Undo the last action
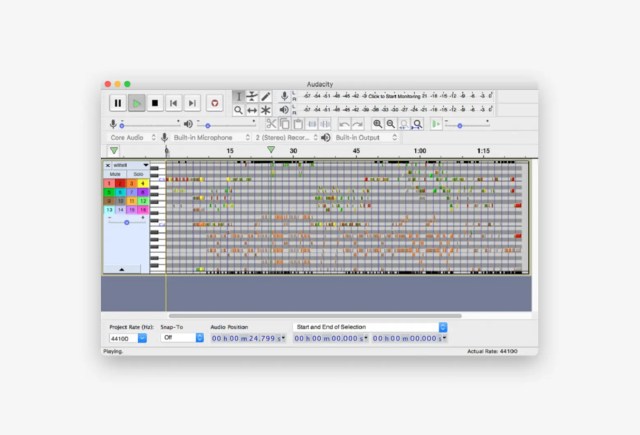Viewport: 640px width, 435px height. (344, 124)
